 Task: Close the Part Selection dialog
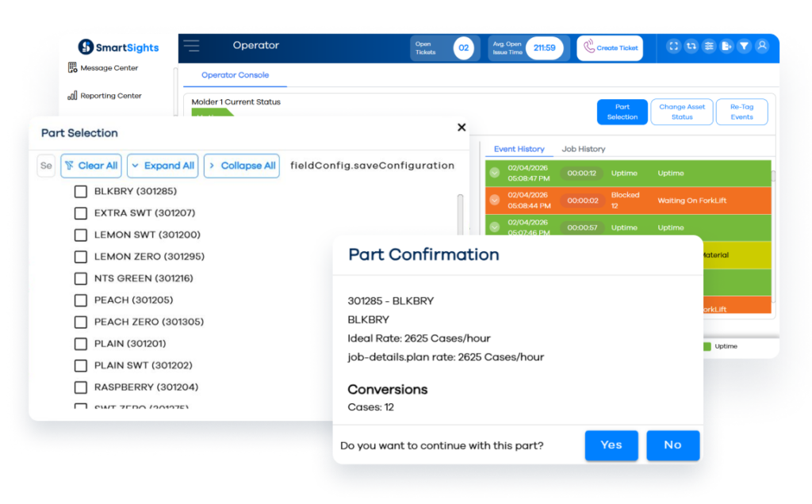pyautogui.click(x=462, y=128)
